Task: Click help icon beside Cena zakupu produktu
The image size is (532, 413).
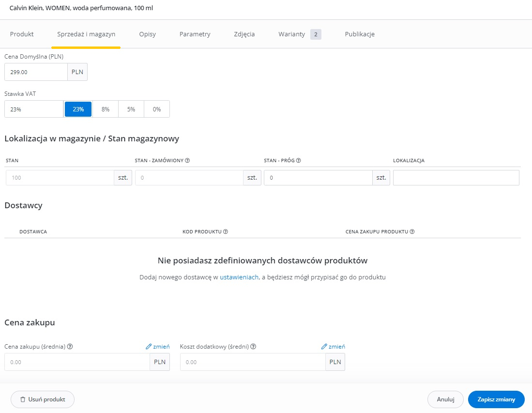Action: 412,232
